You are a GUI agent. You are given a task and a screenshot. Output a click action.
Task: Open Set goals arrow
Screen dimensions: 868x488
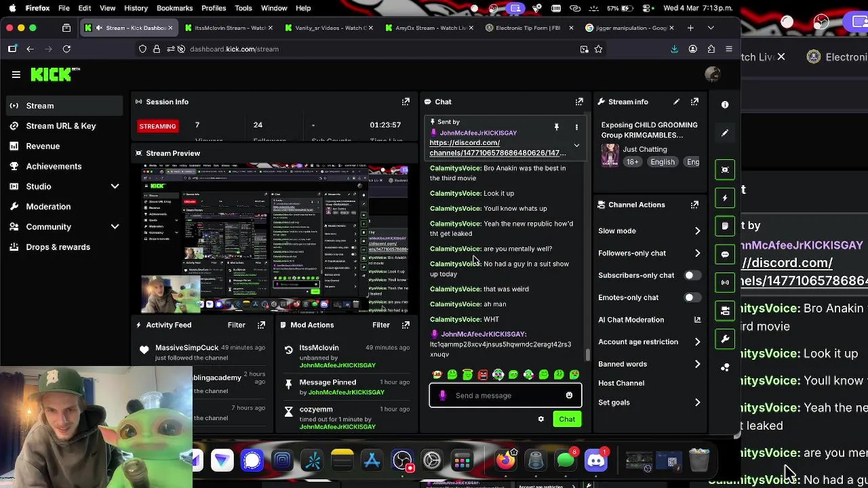coord(697,403)
